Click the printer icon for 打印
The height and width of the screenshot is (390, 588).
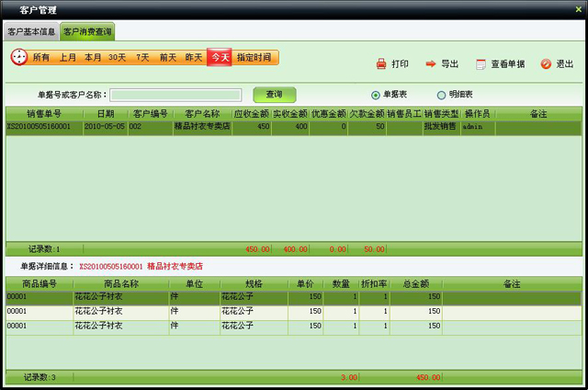point(381,64)
